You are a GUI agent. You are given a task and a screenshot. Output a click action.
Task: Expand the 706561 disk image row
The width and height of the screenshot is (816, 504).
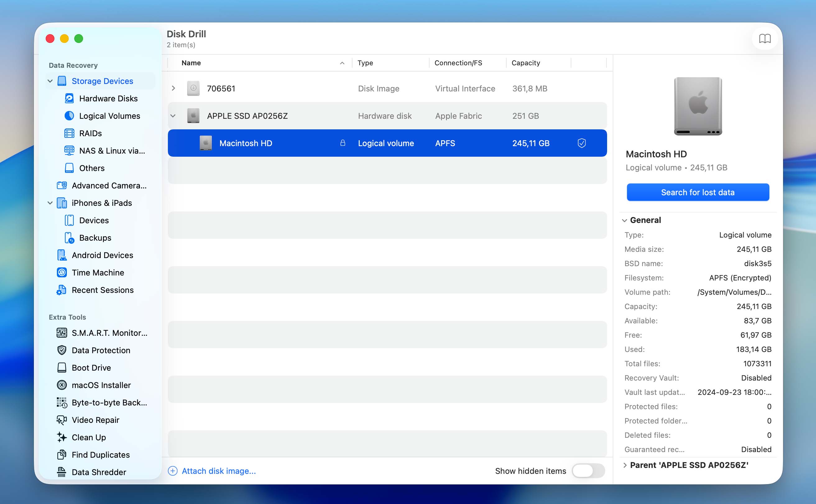point(173,88)
